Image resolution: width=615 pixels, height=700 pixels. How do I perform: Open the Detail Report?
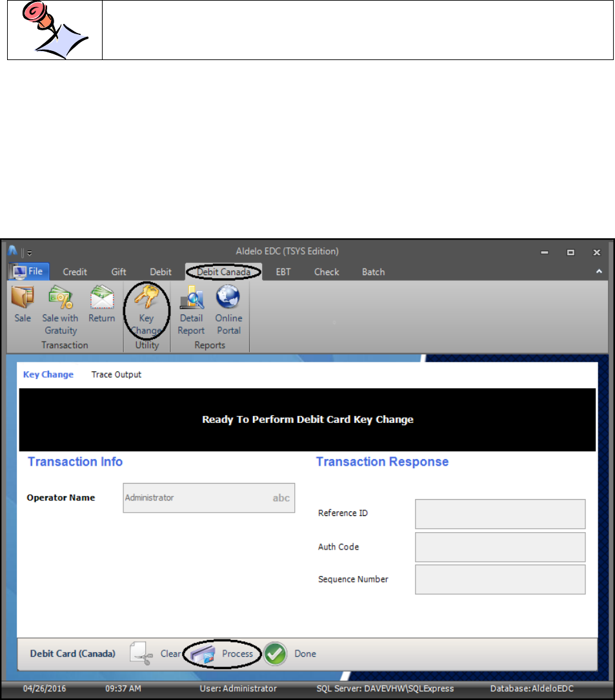[191, 311]
